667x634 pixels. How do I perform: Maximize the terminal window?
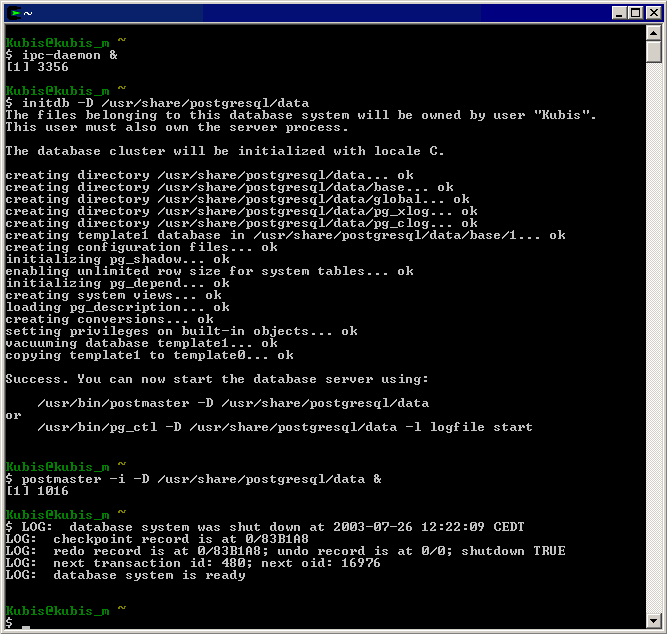[x=636, y=13]
